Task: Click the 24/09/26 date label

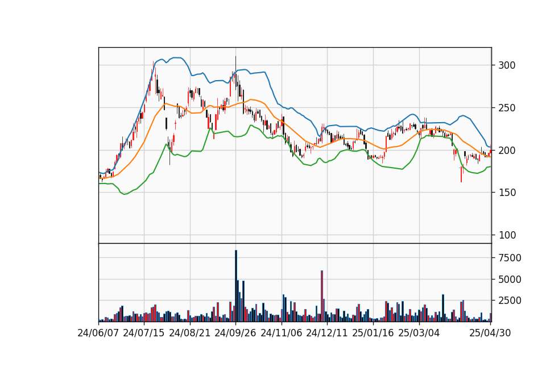Action: [235, 333]
